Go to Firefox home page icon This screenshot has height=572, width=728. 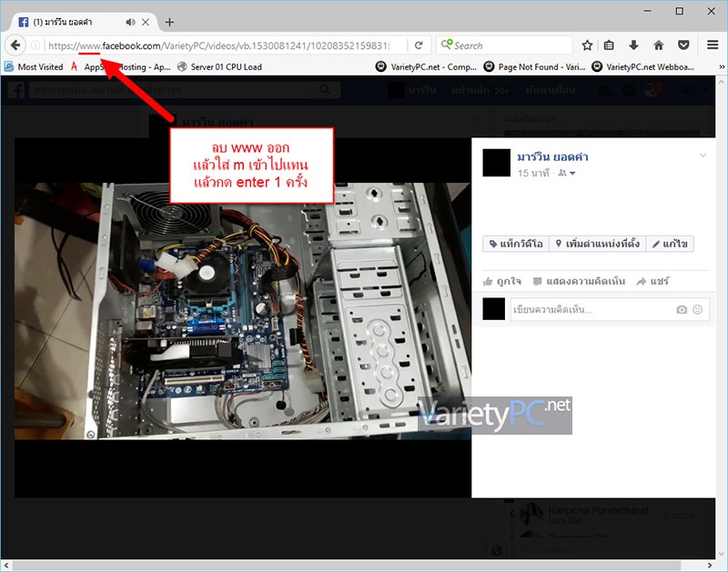pos(658,45)
